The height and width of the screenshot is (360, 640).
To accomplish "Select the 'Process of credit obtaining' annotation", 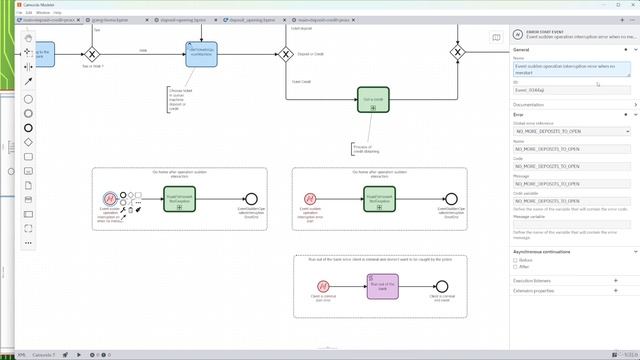I will click(x=365, y=149).
